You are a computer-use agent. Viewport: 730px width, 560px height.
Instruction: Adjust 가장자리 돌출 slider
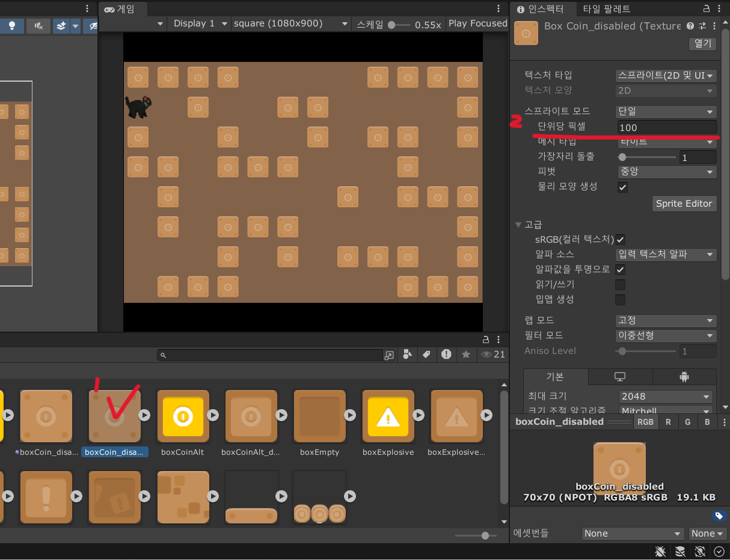pyautogui.click(x=648, y=157)
